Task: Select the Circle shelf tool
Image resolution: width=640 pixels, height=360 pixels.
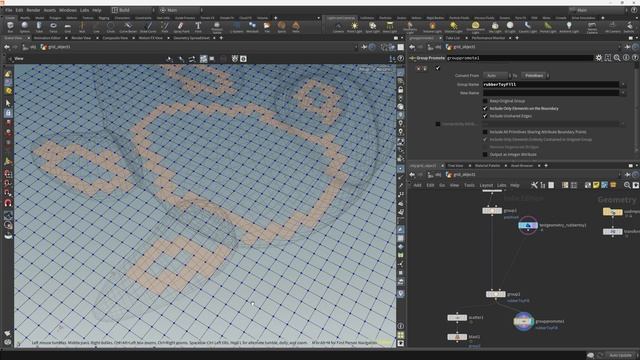Action: pyautogui.click(x=111, y=27)
